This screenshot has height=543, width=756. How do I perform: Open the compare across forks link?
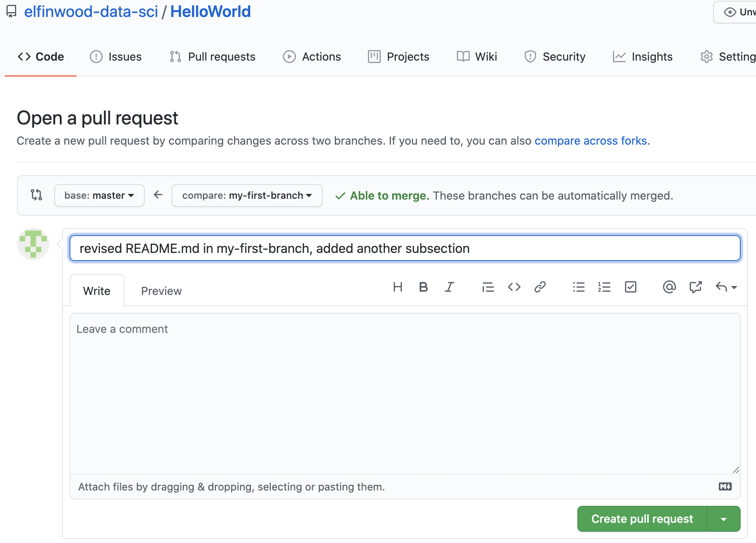591,141
